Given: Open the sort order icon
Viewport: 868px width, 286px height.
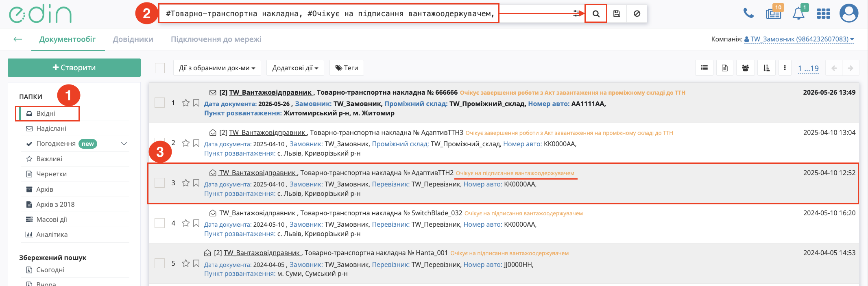Looking at the screenshot, I should 766,68.
